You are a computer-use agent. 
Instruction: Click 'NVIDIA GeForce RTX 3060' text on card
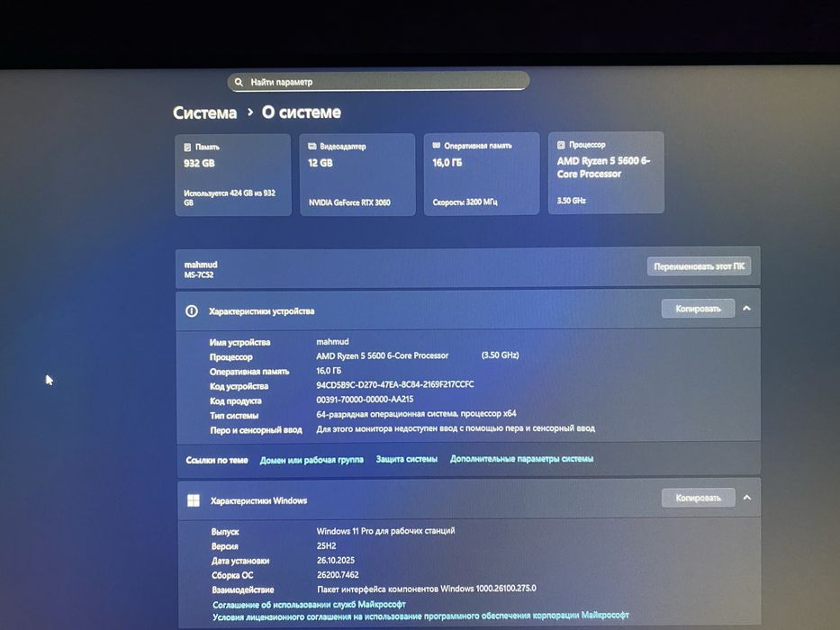349,202
